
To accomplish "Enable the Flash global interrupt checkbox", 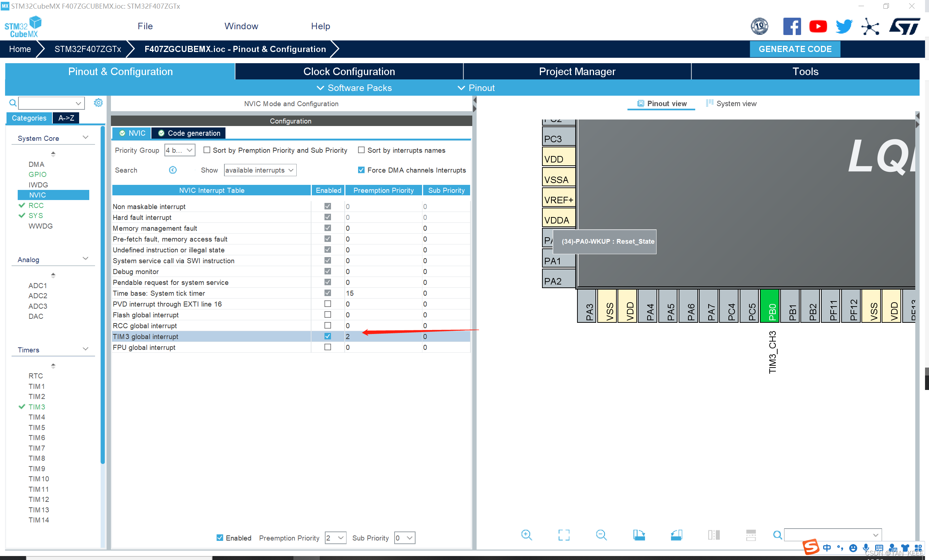I will click(x=328, y=315).
